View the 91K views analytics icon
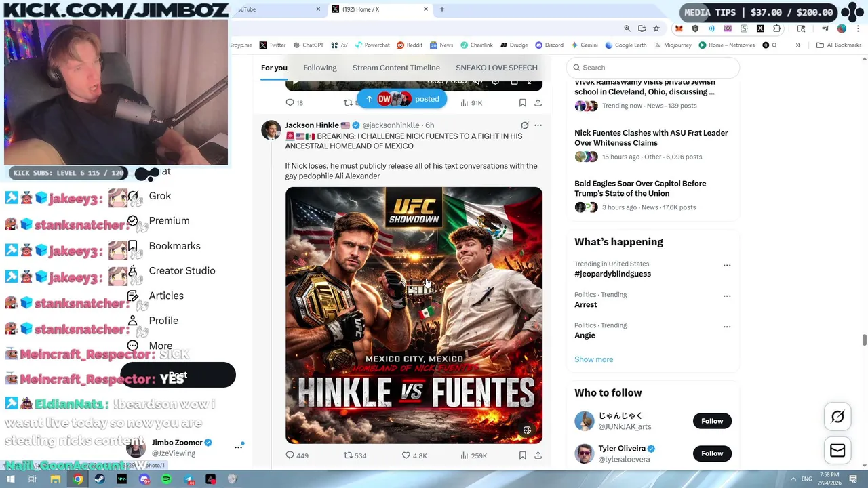The image size is (868, 488). tap(471, 103)
